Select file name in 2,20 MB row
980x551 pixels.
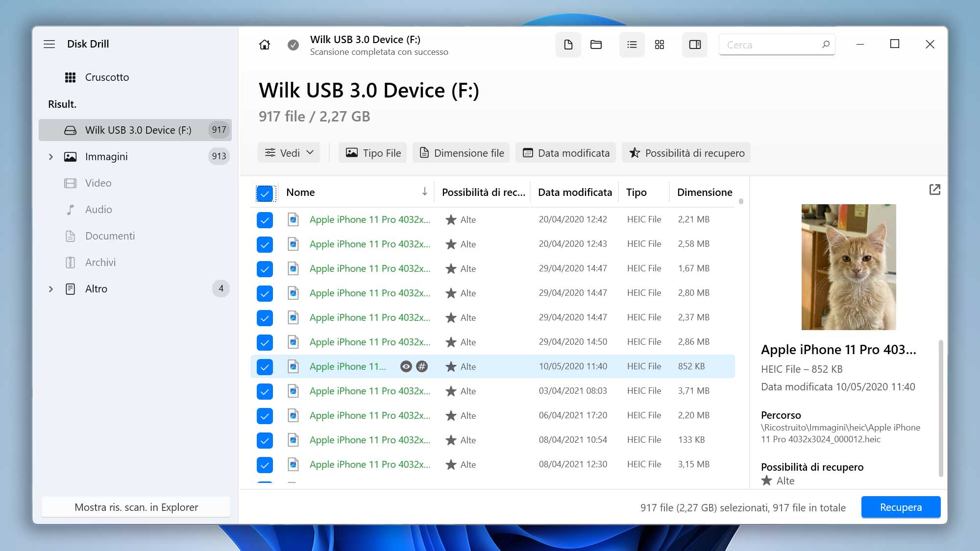click(370, 415)
